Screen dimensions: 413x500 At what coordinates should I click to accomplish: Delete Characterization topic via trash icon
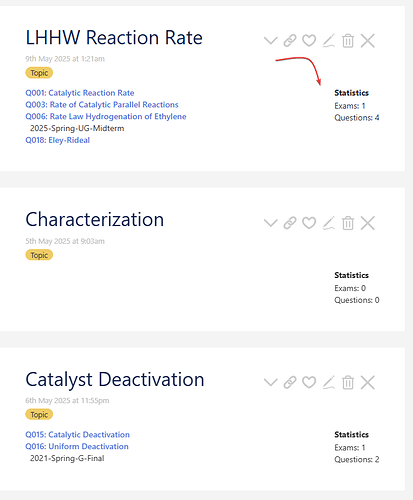(348, 223)
